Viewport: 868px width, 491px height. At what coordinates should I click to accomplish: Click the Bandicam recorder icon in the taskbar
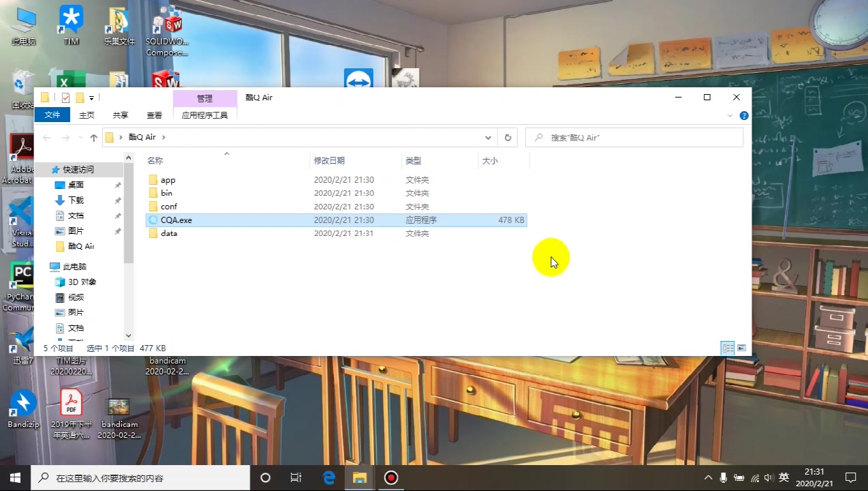(390, 477)
